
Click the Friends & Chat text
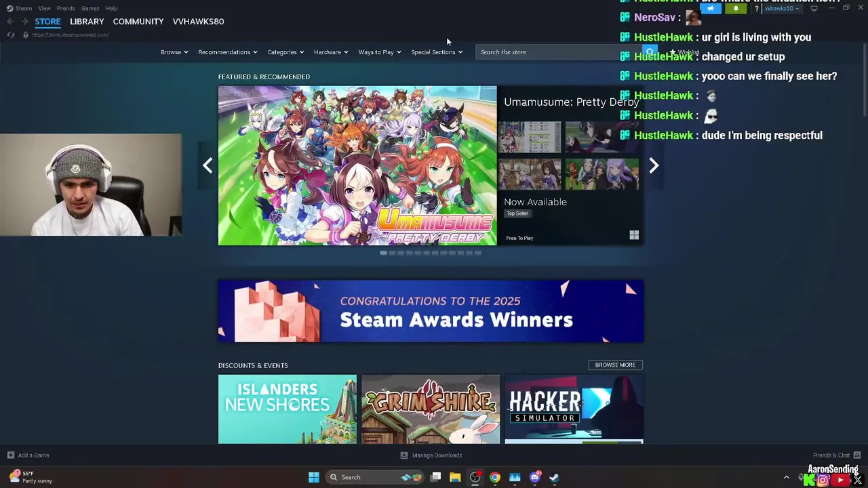831,455
